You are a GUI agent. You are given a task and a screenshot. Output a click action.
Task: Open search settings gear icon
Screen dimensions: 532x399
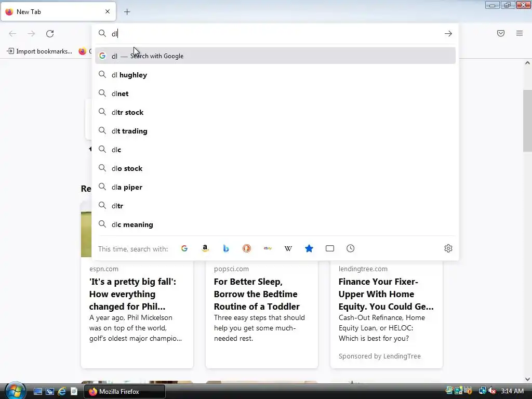448,248
